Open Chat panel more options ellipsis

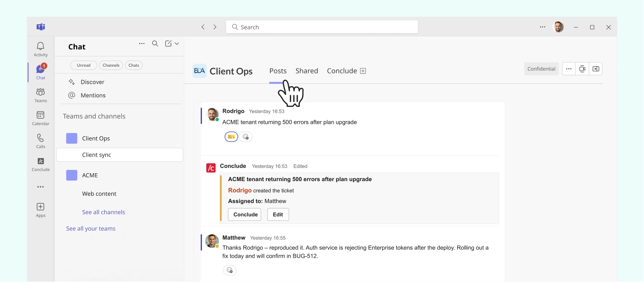pos(142,44)
